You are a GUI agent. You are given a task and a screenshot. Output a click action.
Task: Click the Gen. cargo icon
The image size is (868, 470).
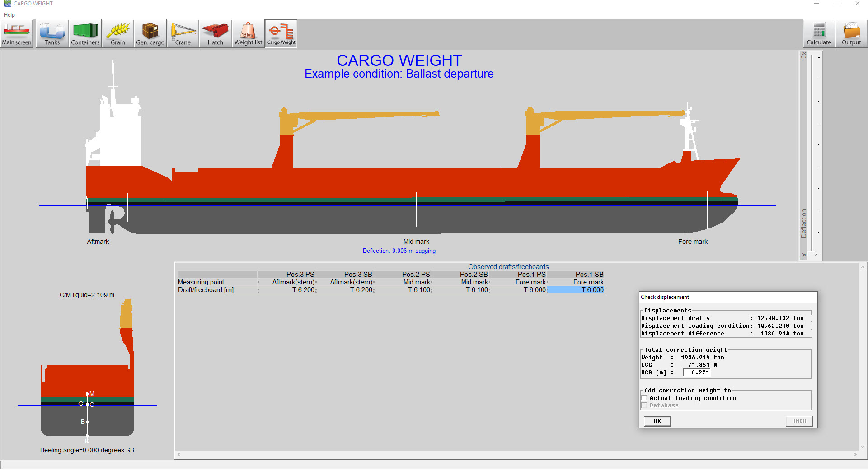tap(150, 34)
